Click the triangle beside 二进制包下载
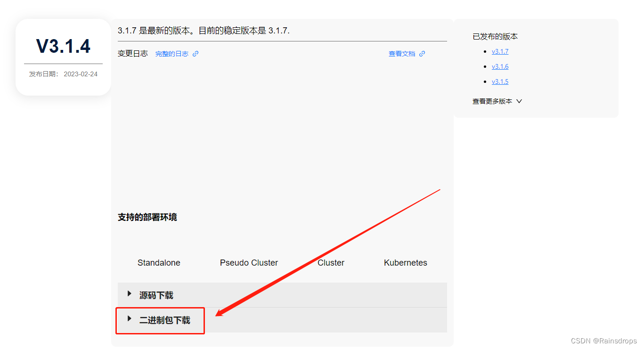This screenshot has width=644, height=349. point(130,319)
